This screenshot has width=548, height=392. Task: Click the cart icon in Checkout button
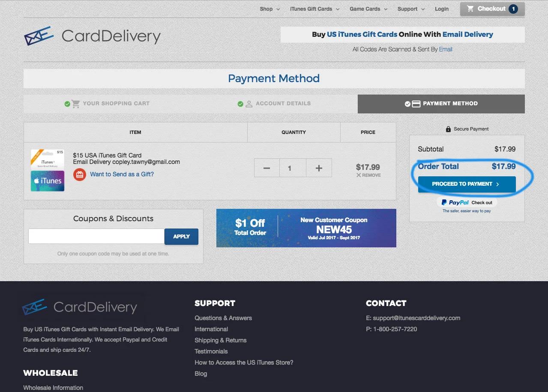coord(470,9)
